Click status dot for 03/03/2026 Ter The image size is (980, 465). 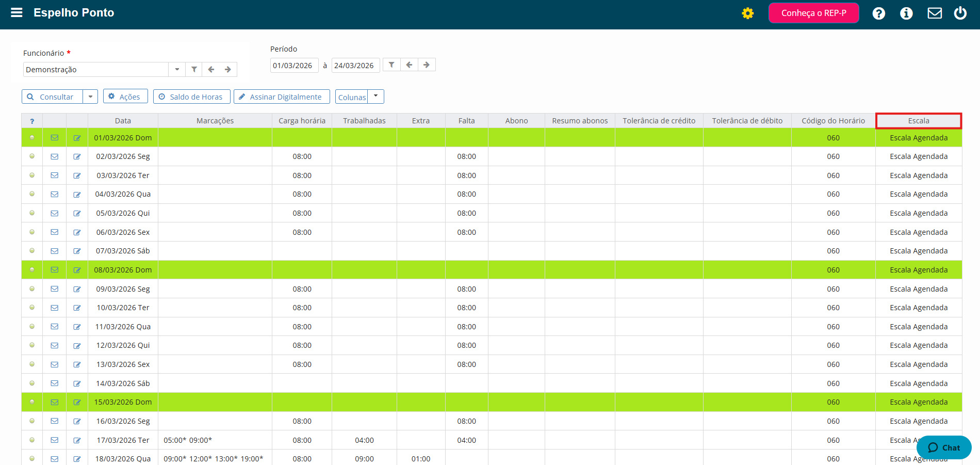[x=32, y=175]
